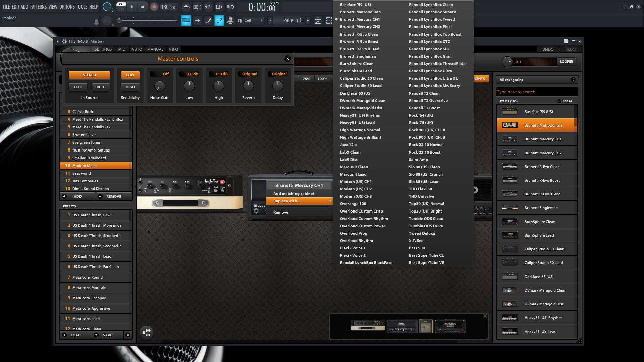The image size is (644, 362).
Task: Toggle the 3-2-1 countdown before recording
Action: pyautogui.click(x=208, y=7)
